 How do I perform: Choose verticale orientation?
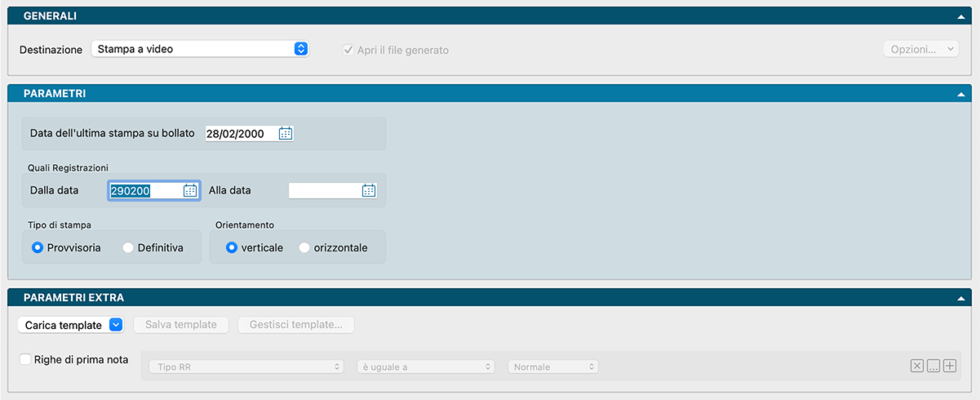[x=232, y=247]
